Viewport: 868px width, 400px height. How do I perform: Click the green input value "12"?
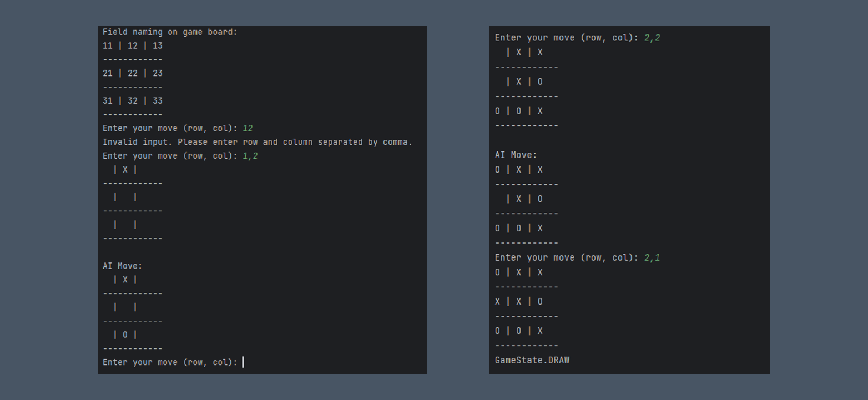click(x=248, y=128)
